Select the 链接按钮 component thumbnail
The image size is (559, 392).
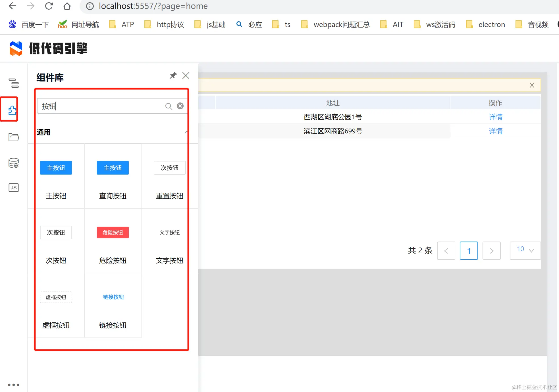(113, 297)
